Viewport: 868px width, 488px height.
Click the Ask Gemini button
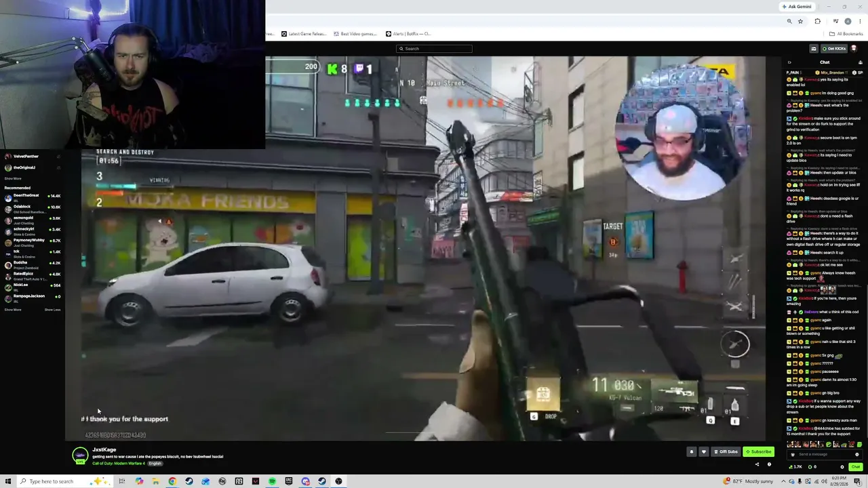tap(797, 7)
